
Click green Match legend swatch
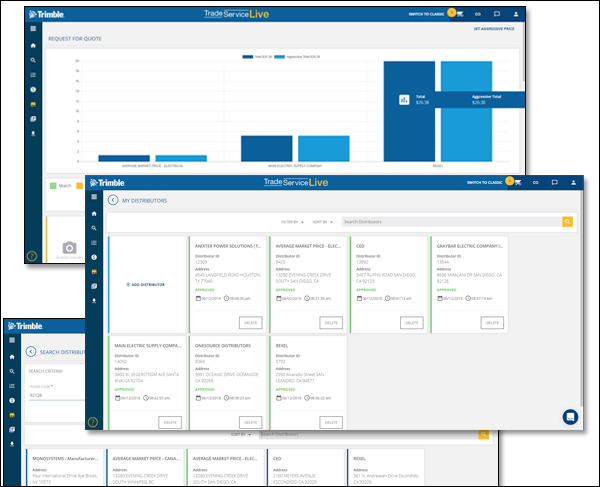pos(53,186)
